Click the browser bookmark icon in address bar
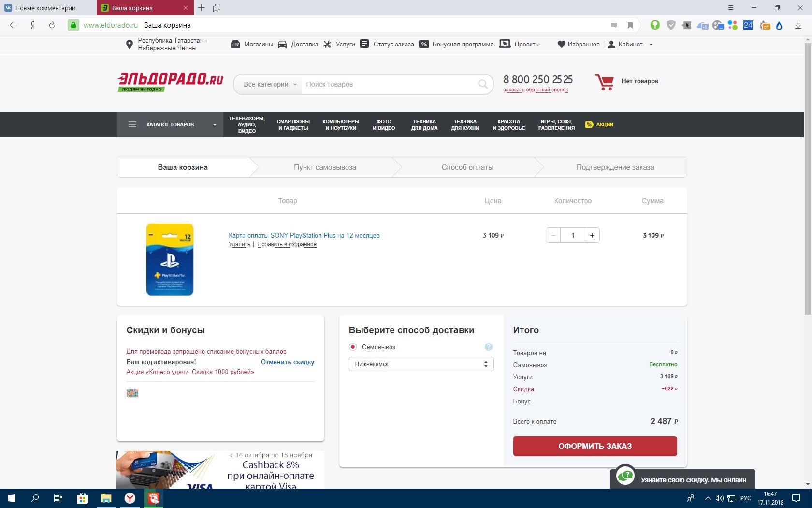 point(630,25)
